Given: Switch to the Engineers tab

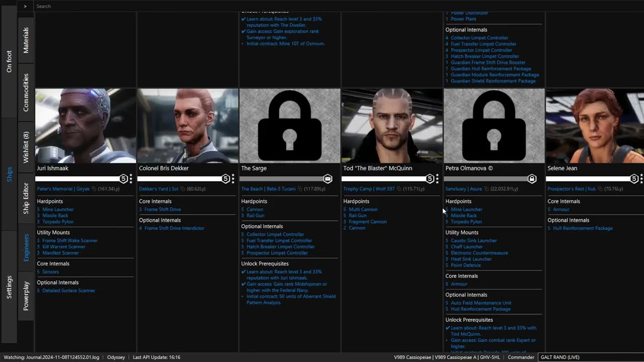Looking at the screenshot, I should 26,247.
